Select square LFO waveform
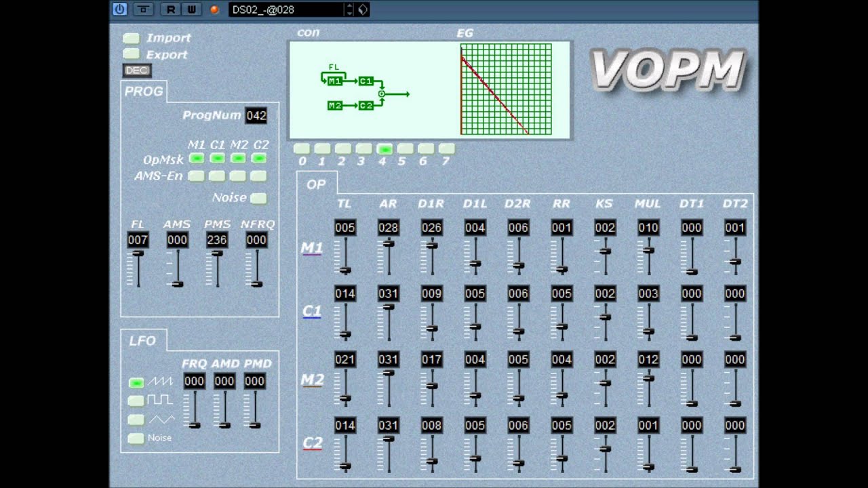 click(136, 401)
